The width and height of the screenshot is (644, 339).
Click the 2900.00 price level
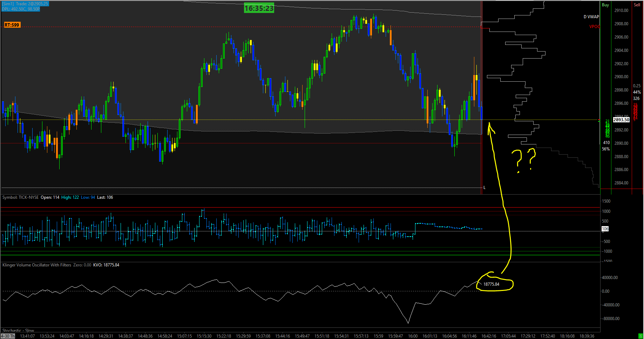[x=621, y=77]
